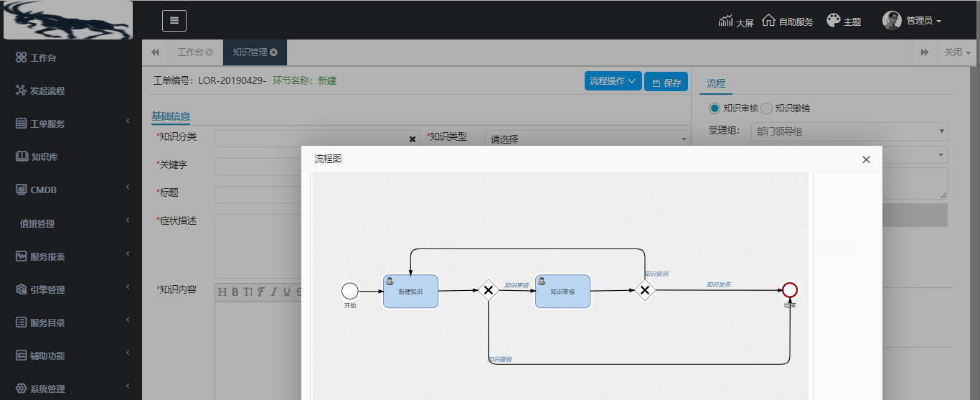This screenshot has height=400, width=980.
Task: Open the 流程操作 dropdown button
Action: tap(613, 81)
